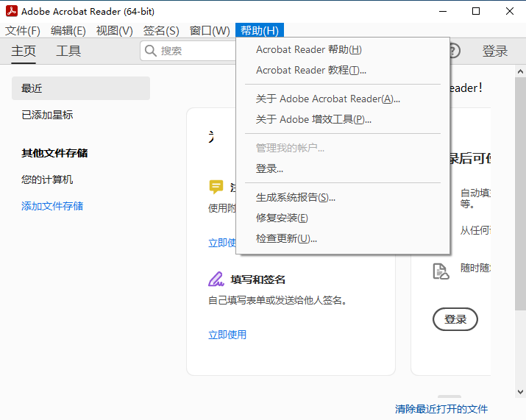Image resolution: width=526 pixels, height=420 pixels.
Task: Select 修复安装(E) menu item
Action: coord(343,218)
